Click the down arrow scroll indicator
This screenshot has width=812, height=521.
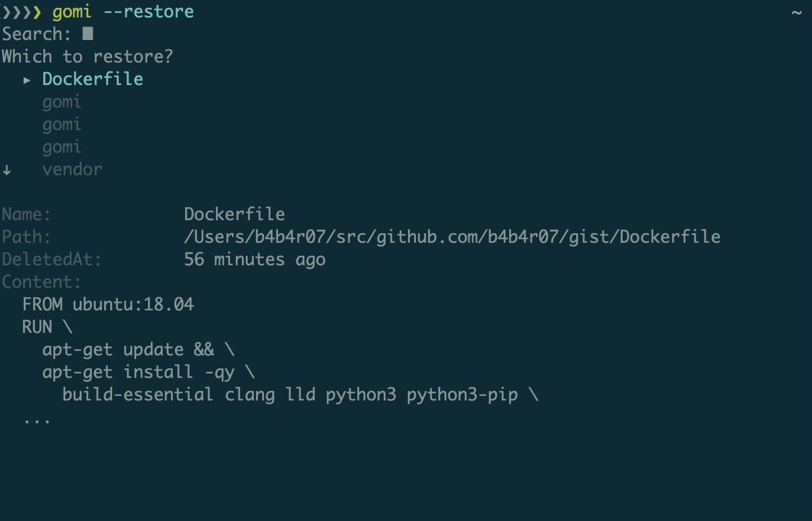(x=7, y=170)
